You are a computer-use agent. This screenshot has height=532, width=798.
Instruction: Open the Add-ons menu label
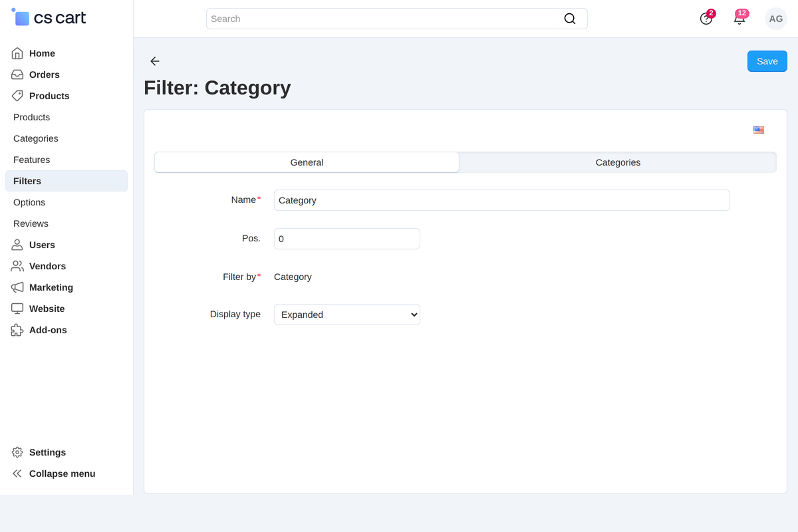pyautogui.click(x=48, y=330)
